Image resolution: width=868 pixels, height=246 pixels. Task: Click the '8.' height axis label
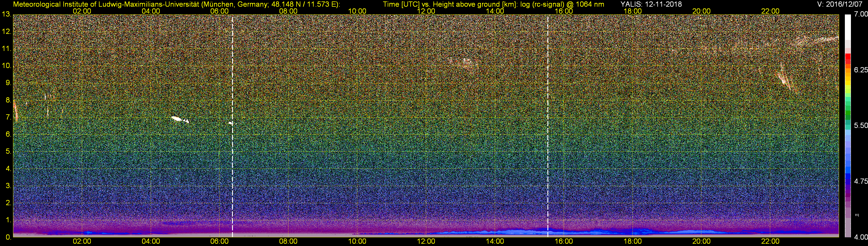point(8,100)
